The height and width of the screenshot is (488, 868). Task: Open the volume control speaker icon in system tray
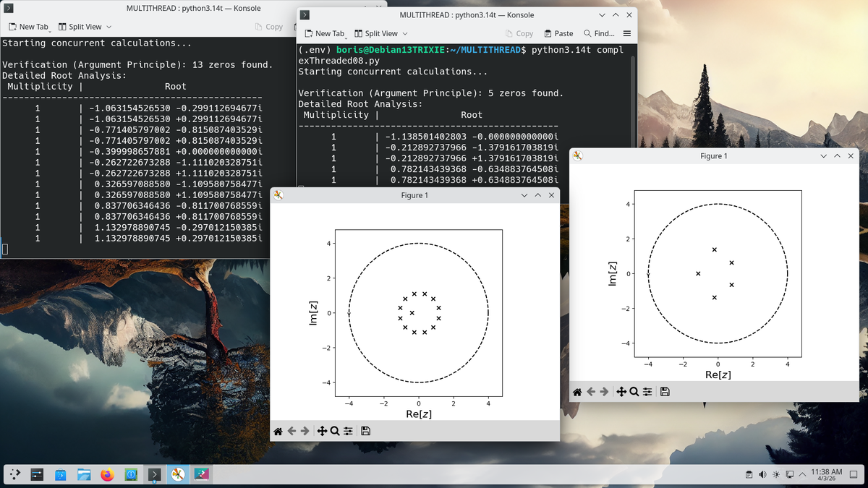762,474
